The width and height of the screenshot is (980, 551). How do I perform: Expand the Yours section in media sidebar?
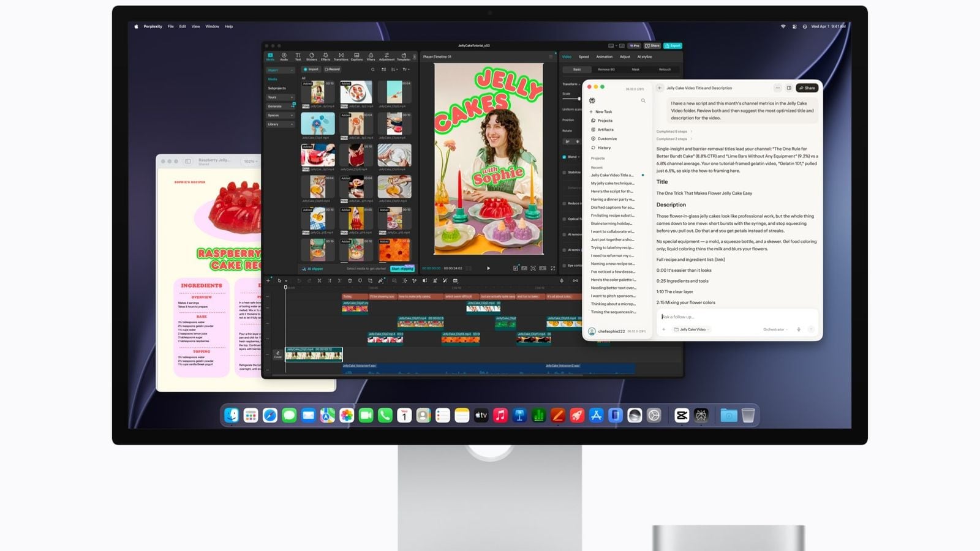(x=280, y=97)
